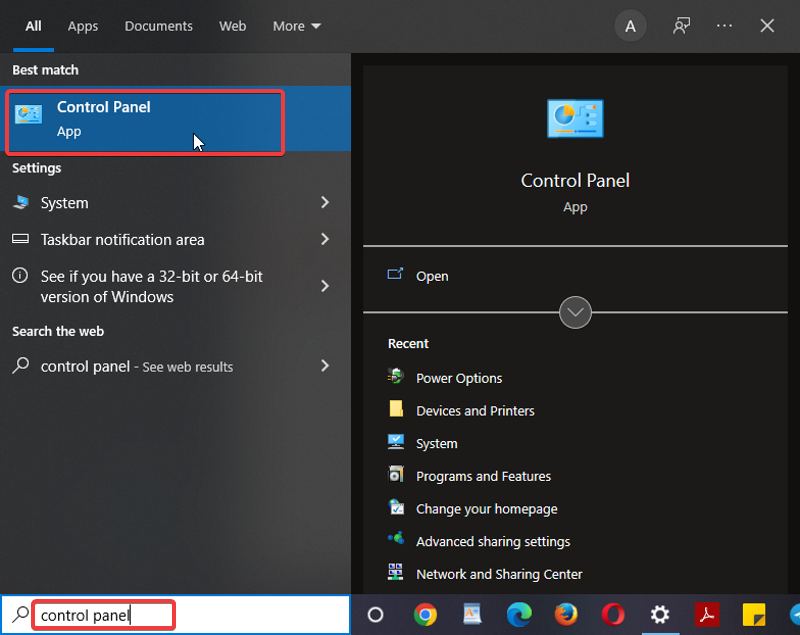Click the taskbar notification area icon

pyautogui.click(x=20, y=239)
